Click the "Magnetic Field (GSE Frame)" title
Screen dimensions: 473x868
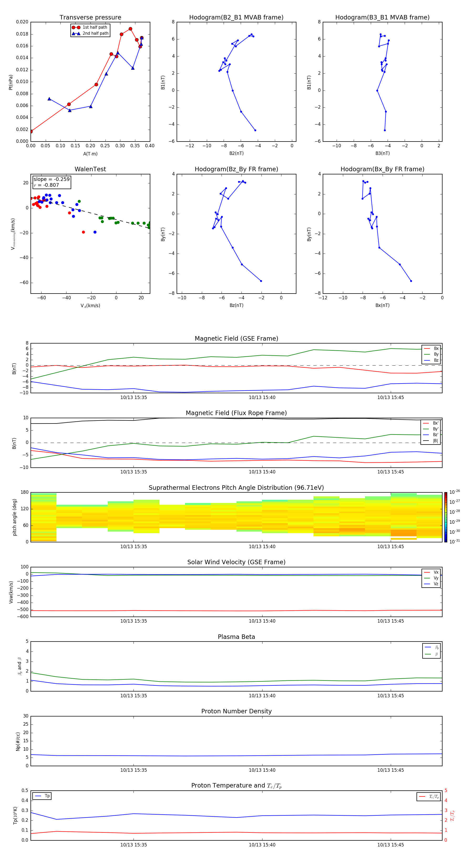point(236,339)
